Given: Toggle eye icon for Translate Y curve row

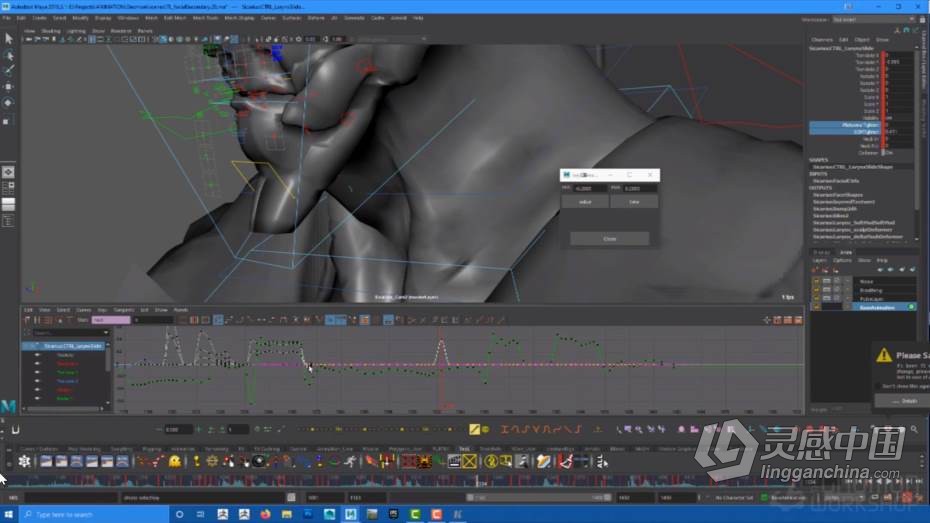Looking at the screenshot, I should 37,372.
